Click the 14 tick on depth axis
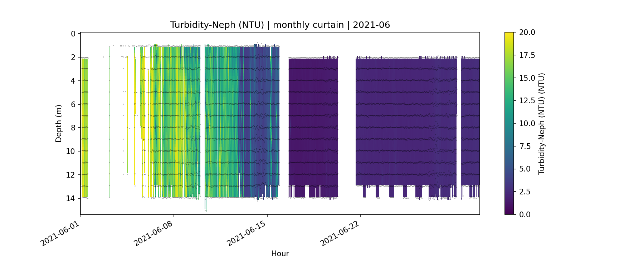The width and height of the screenshot is (644, 268). 71,198
